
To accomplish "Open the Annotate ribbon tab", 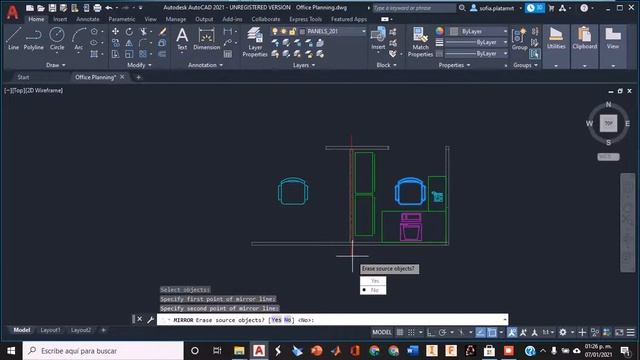I will coord(88,19).
